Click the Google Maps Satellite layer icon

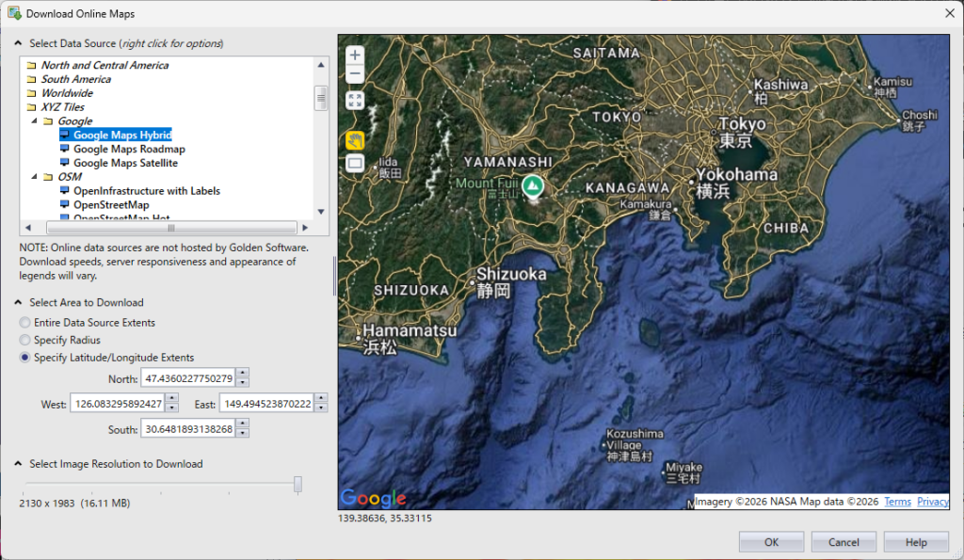click(64, 163)
